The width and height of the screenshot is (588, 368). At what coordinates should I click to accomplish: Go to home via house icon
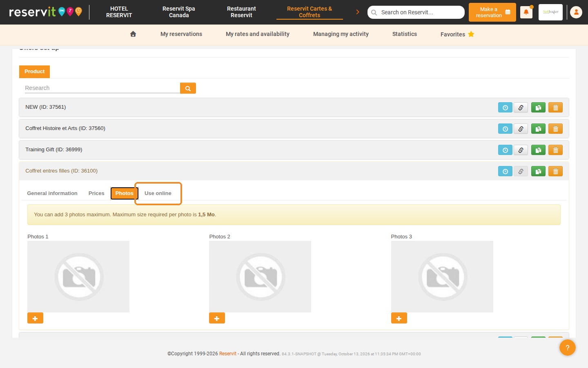(133, 34)
